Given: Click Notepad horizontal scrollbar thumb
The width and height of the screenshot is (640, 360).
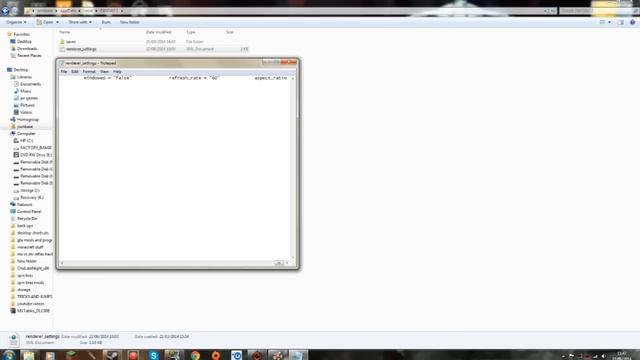Looking at the screenshot, I should (279, 263).
